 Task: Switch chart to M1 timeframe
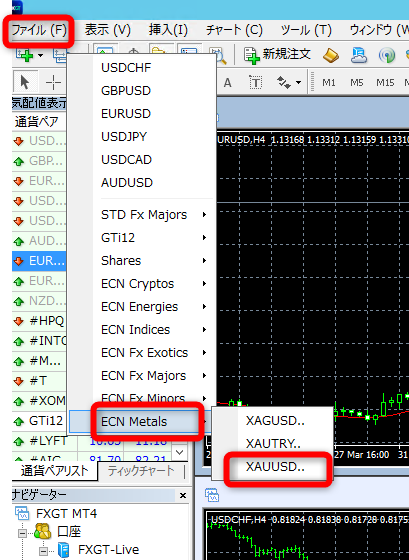[x=329, y=83]
